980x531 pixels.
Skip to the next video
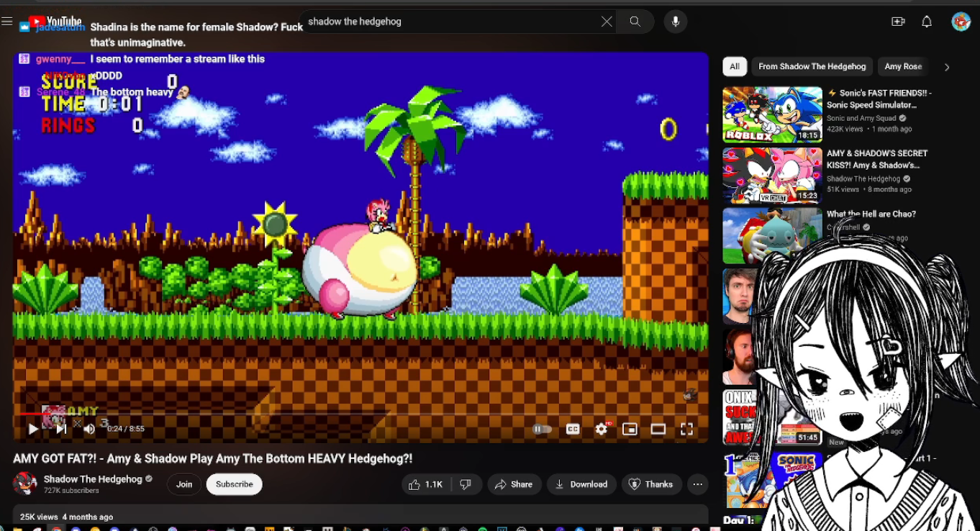pyautogui.click(x=61, y=429)
